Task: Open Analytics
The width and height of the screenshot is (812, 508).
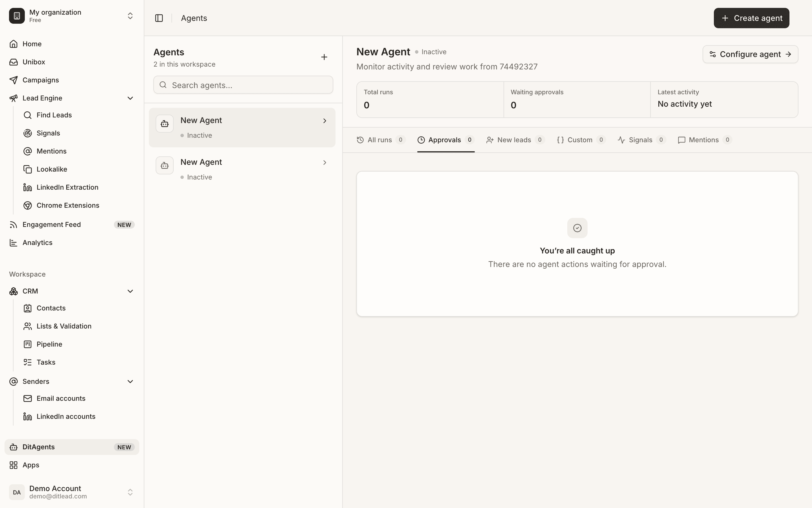Action: 72,243
